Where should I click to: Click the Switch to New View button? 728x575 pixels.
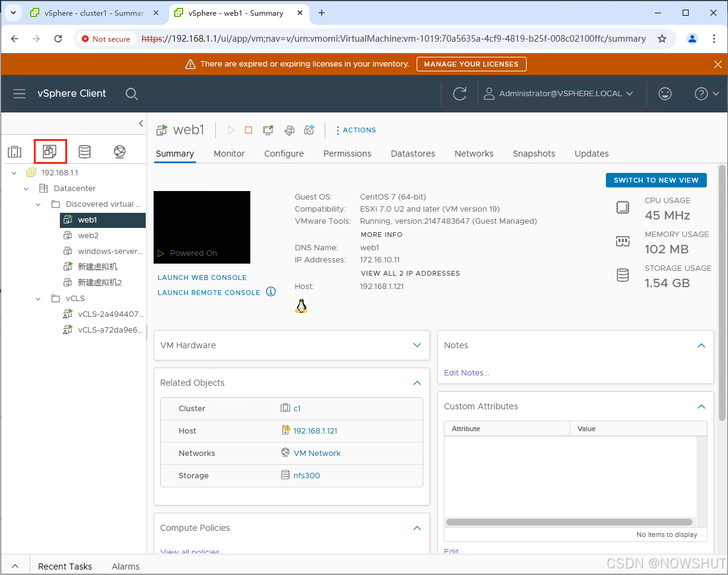tap(656, 180)
